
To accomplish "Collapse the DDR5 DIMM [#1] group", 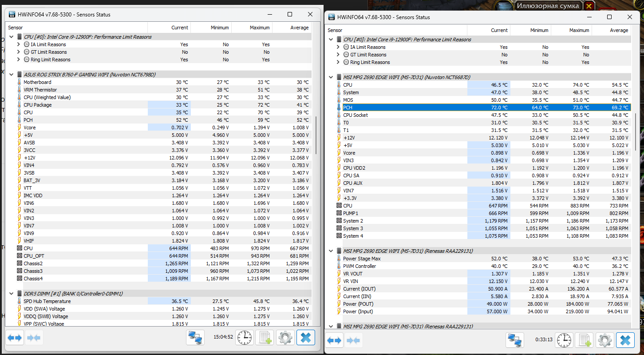I will (x=11, y=294).
